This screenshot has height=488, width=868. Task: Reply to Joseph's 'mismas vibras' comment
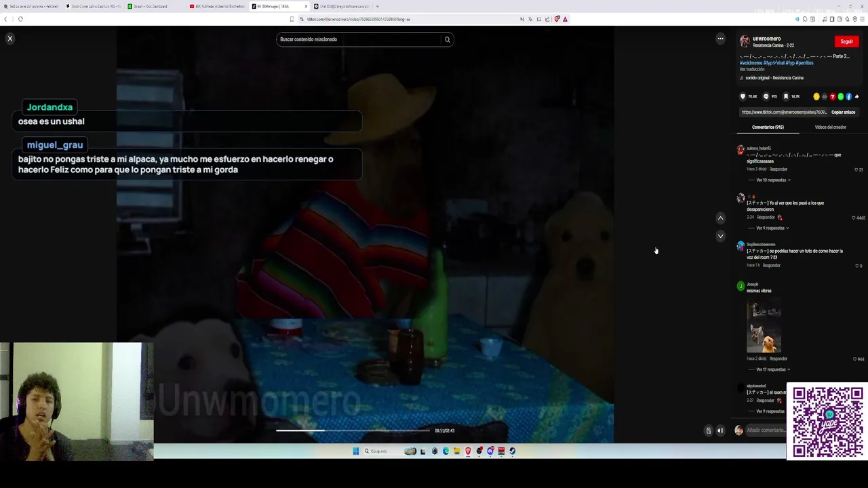pos(778,359)
